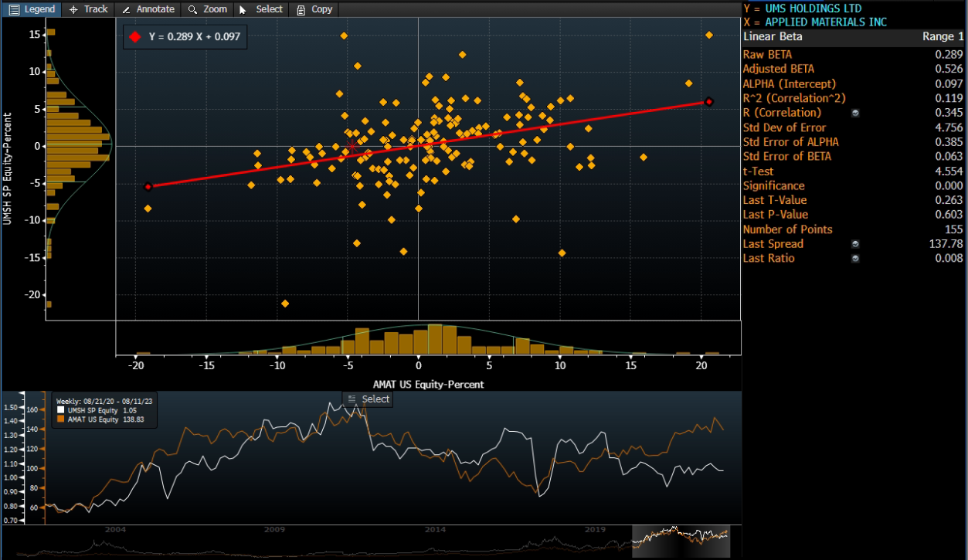Click the 2019 year label in overview strip
968x560 pixels.
point(595,530)
